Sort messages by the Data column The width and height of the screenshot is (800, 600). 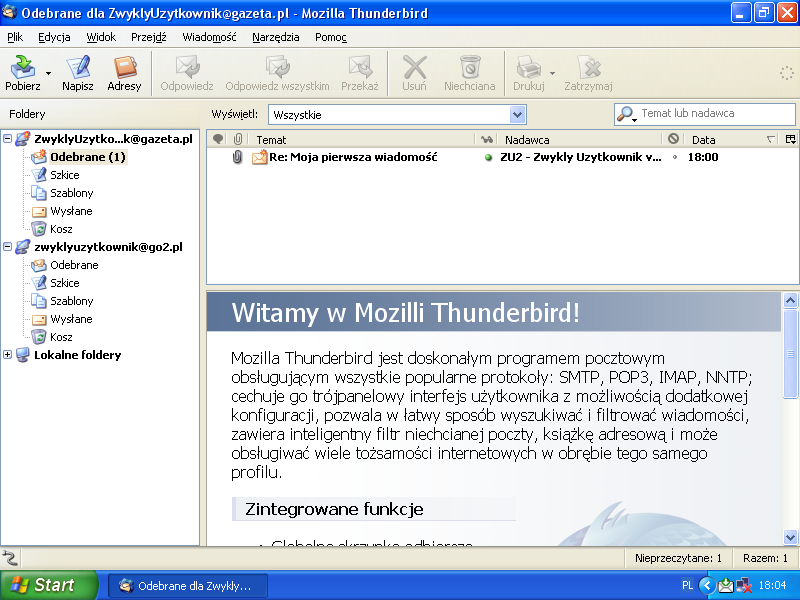[x=732, y=139]
